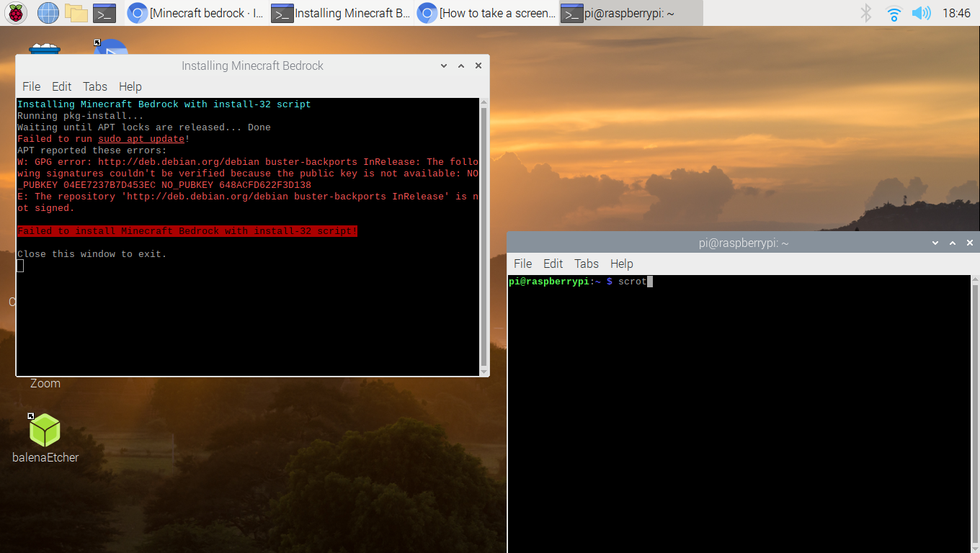Collapse the pi@raspberrypi window with its shade arrow
This screenshot has height=553, width=980.
coord(935,243)
